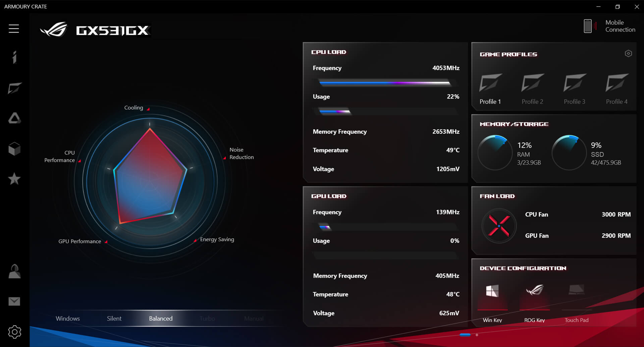Select the Balanced performance mode
This screenshot has width=644, height=347.
(161, 319)
